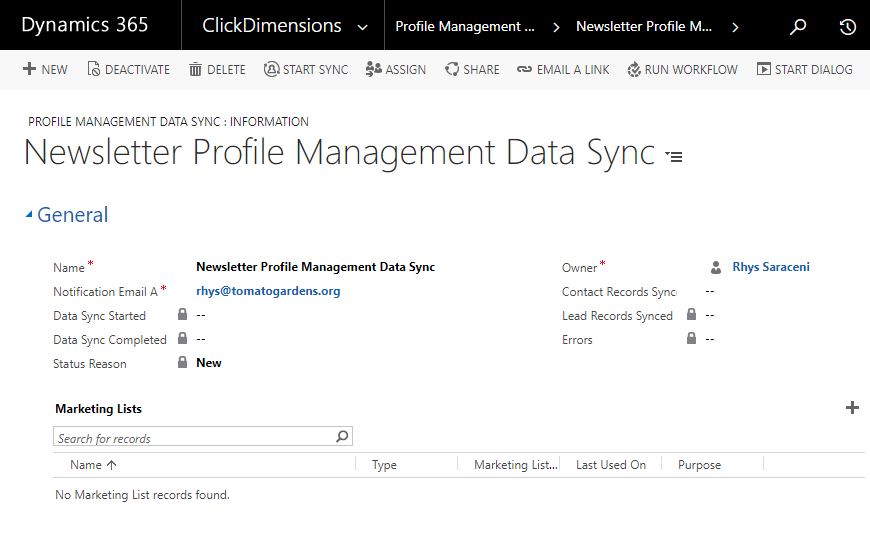
Task: Click the General section heading
Action: (x=73, y=215)
